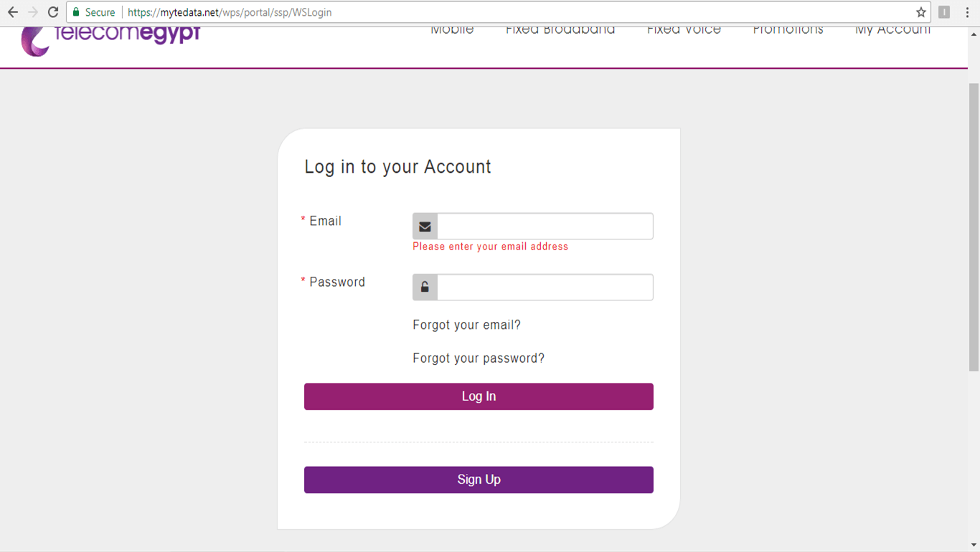
Task: Bookmark this page with the star icon
Action: coord(921,12)
